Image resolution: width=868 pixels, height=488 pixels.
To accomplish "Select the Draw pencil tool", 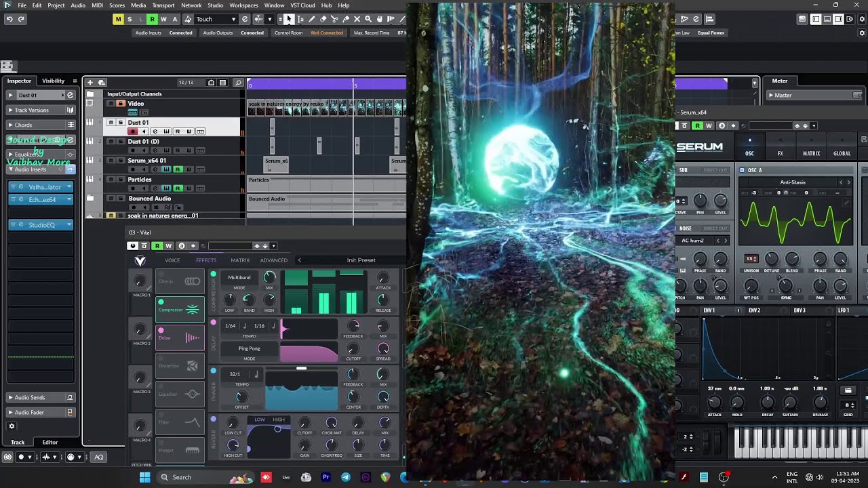I will click(312, 19).
